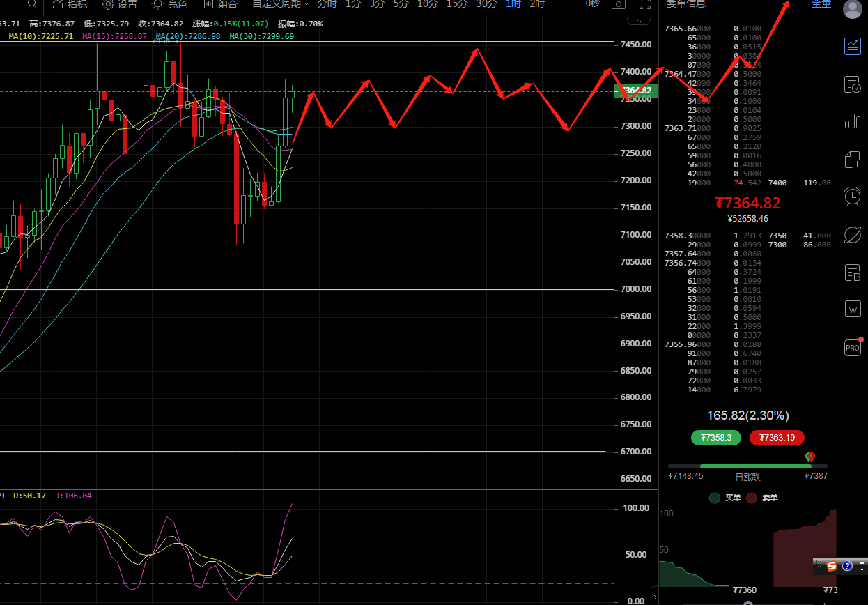Switch to the 分时 chart view
The image size is (868, 605).
[x=326, y=4]
